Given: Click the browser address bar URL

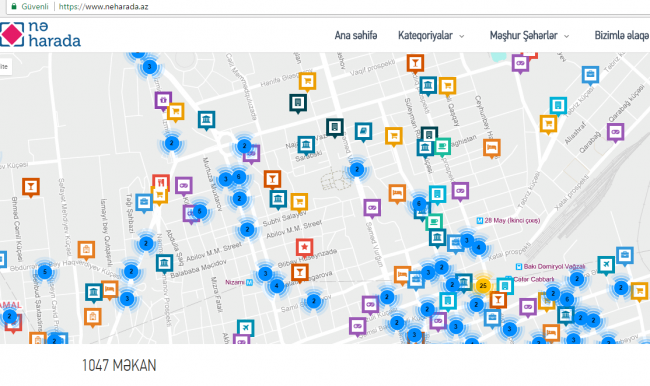Looking at the screenshot, I should click(103, 7).
